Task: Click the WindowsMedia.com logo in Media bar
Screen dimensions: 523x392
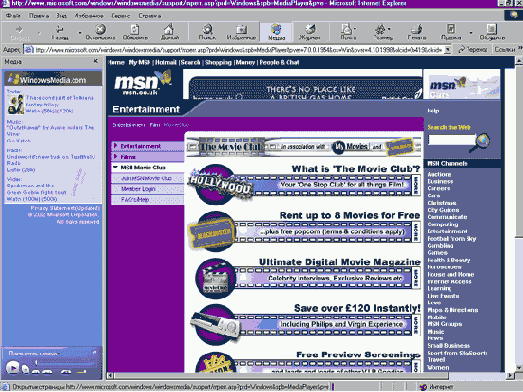Action: pos(47,79)
